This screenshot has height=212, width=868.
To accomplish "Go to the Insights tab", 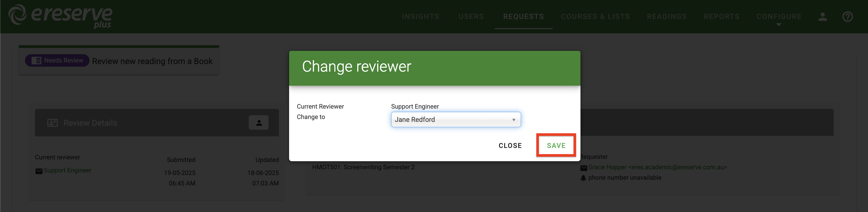I will coord(420,16).
